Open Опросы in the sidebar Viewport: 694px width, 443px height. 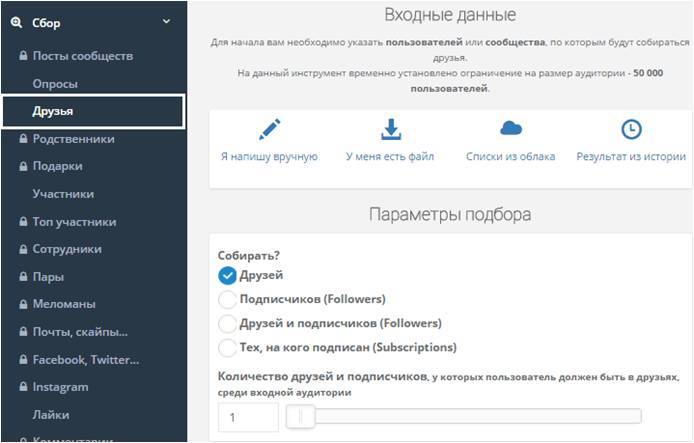pos(55,84)
